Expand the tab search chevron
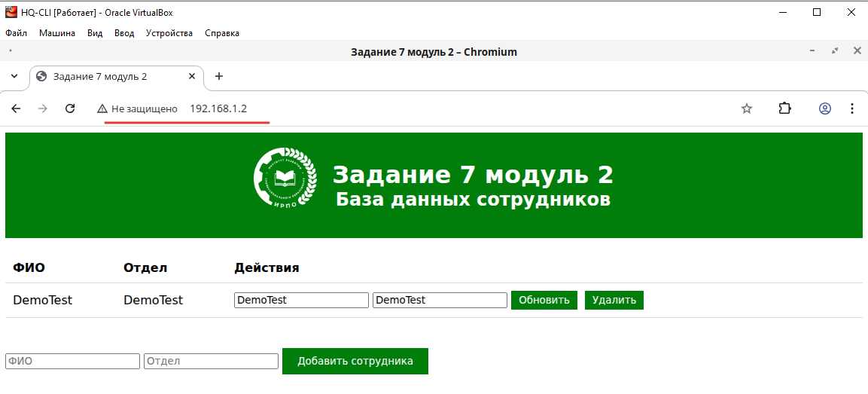 tap(14, 77)
